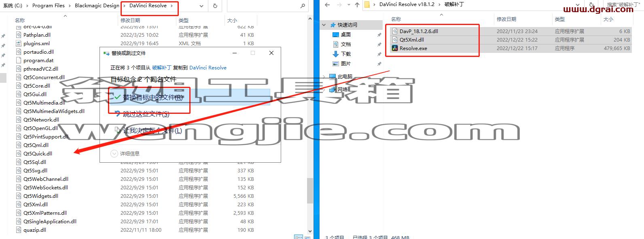The width and height of the screenshot is (644, 239).
Task: Expand the This PC (此电脑) node
Action: pos(324,76)
